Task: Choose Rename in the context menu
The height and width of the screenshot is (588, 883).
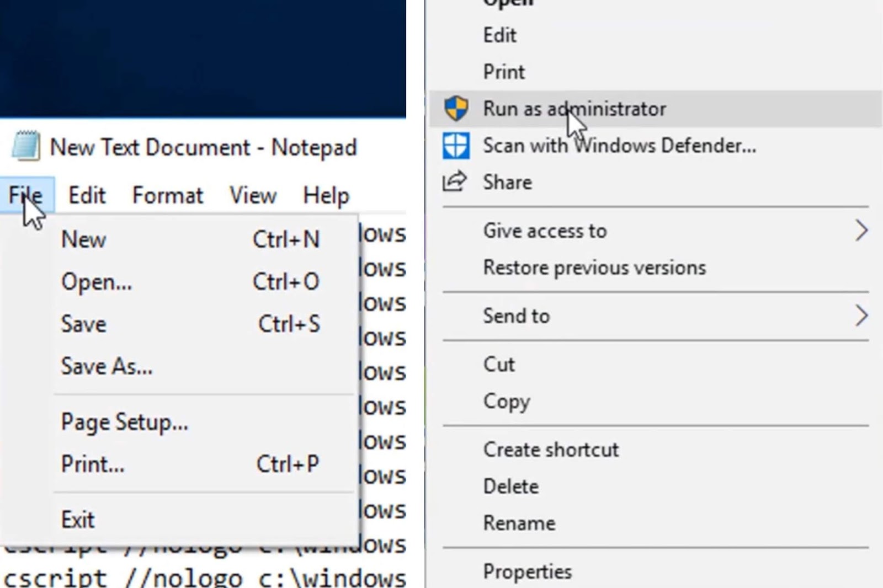Action: [655, 523]
